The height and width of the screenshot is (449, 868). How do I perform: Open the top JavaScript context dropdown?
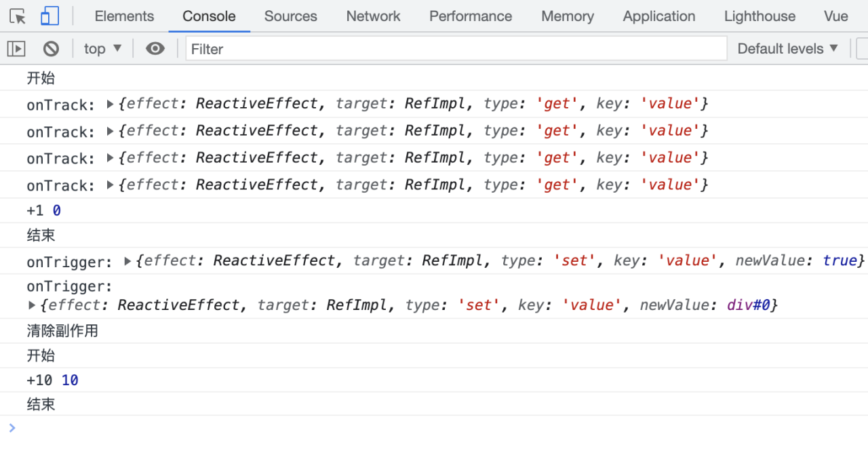click(102, 49)
